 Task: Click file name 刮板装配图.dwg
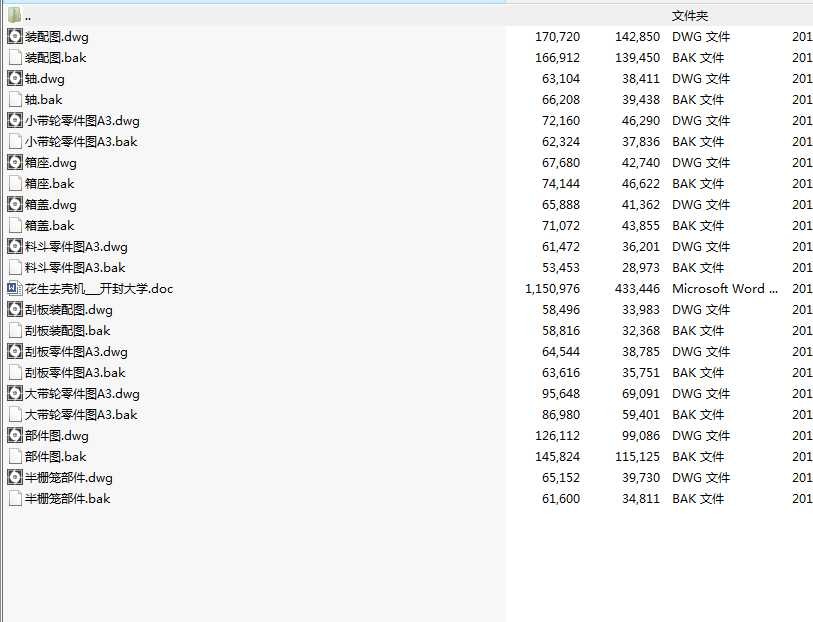[x=68, y=310]
